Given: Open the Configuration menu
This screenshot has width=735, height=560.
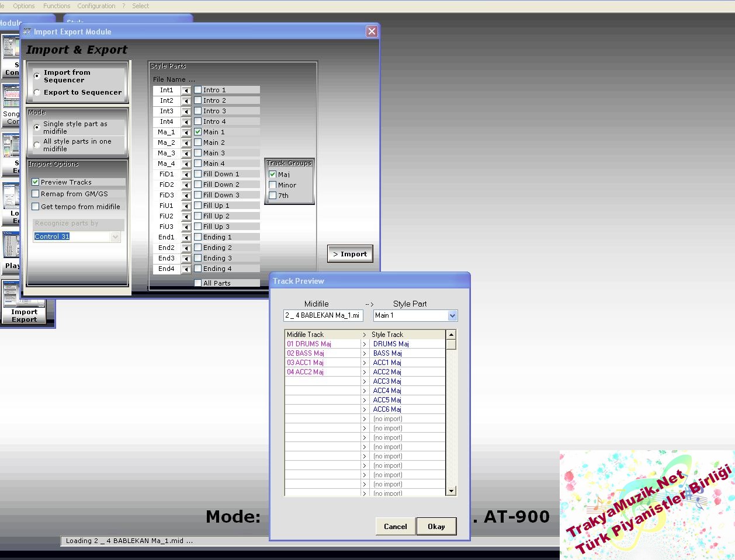Looking at the screenshot, I should (96, 6).
